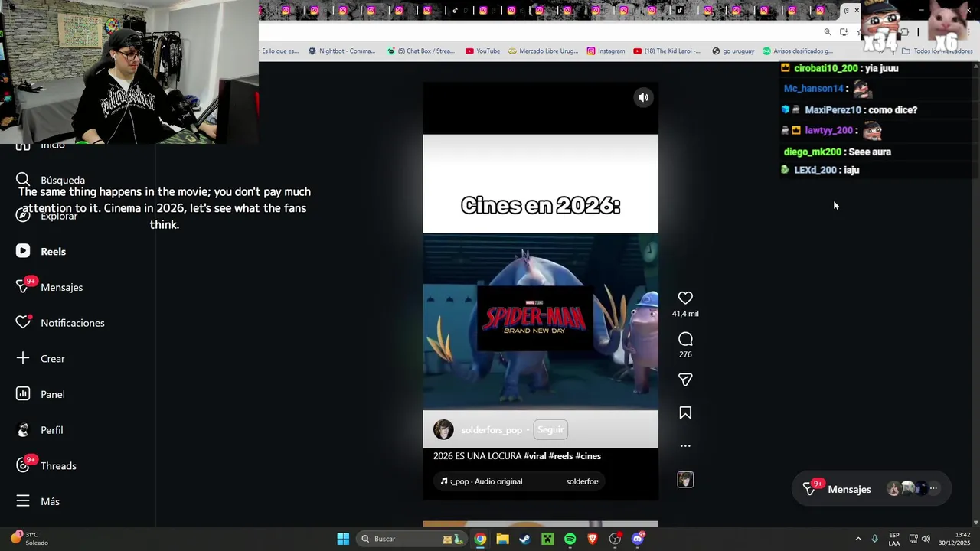Click the Seguir follow button
Image resolution: width=980 pixels, height=551 pixels.
click(550, 429)
